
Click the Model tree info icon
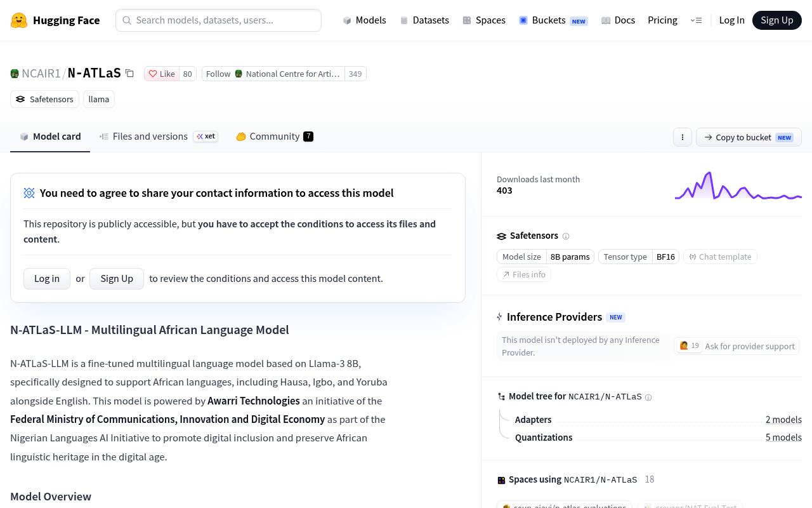[648, 398]
